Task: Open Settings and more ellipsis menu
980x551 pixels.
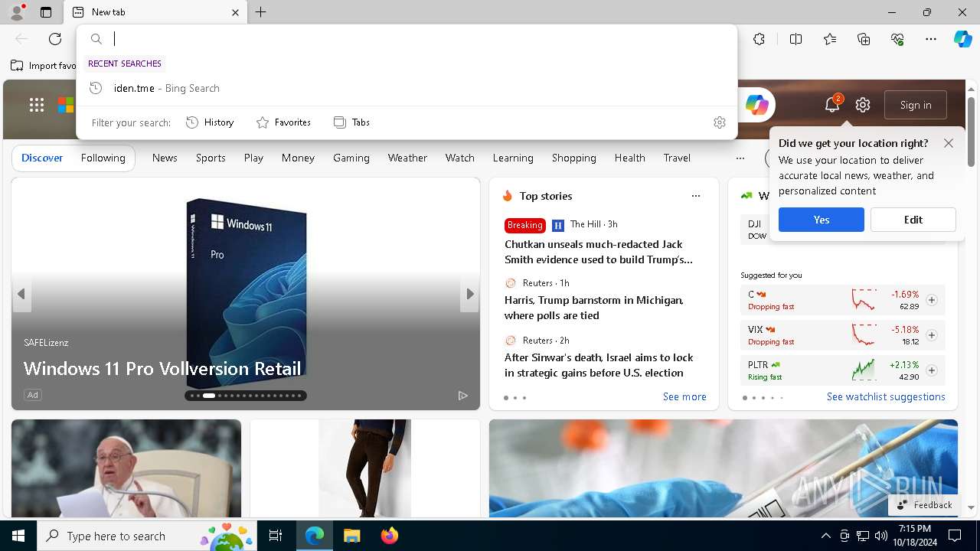Action: pos(931,39)
